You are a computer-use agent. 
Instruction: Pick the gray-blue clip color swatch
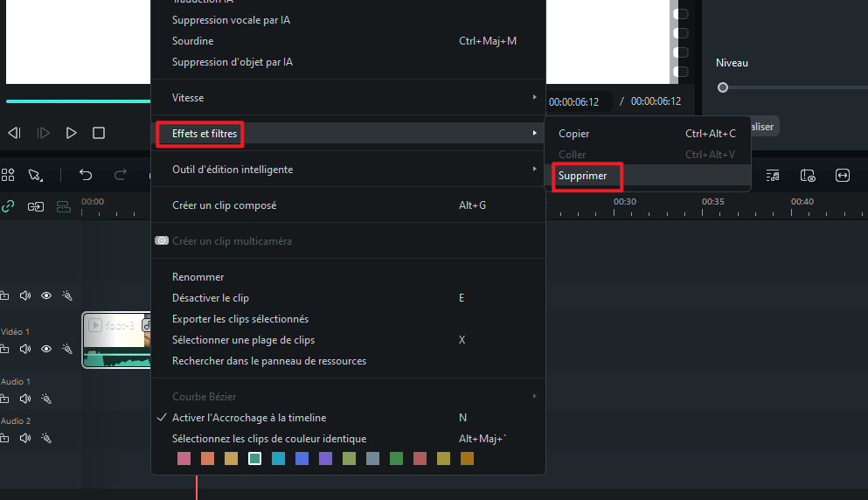coord(373,458)
